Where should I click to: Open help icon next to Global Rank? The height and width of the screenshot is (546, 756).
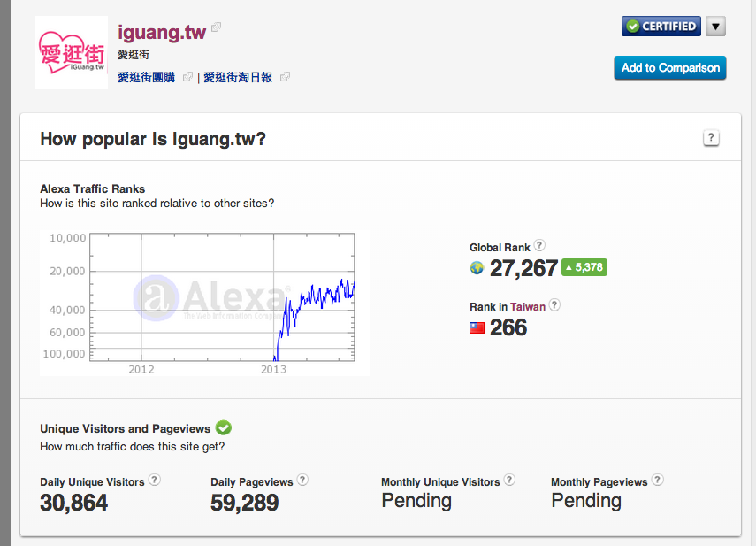tap(539, 246)
